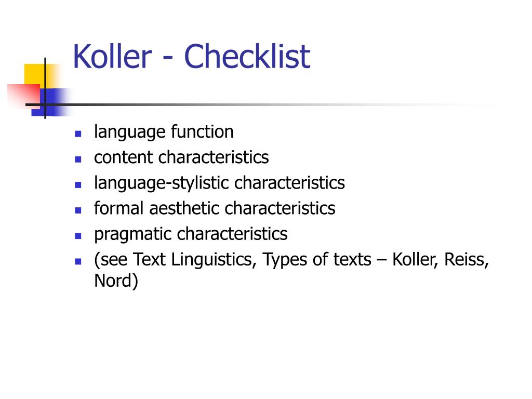Click the bullet before 'pragmatic characteristics'
532x399 pixels.
(78, 236)
